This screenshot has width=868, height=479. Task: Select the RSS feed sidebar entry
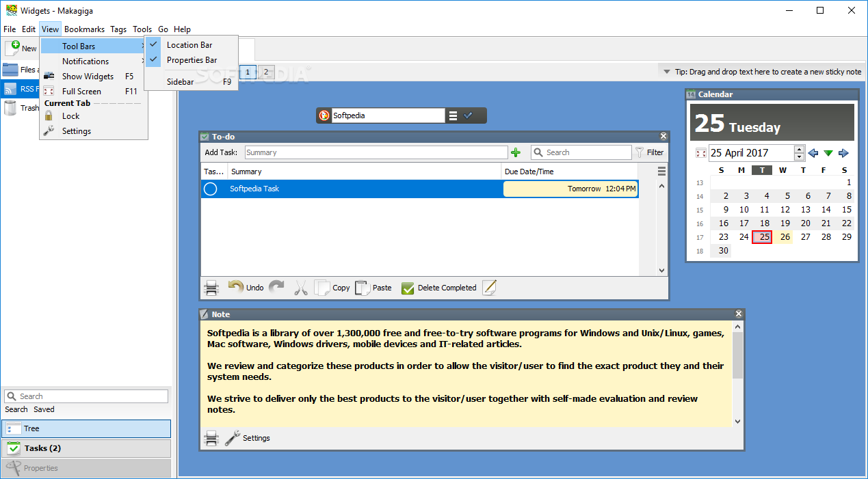[20, 89]
